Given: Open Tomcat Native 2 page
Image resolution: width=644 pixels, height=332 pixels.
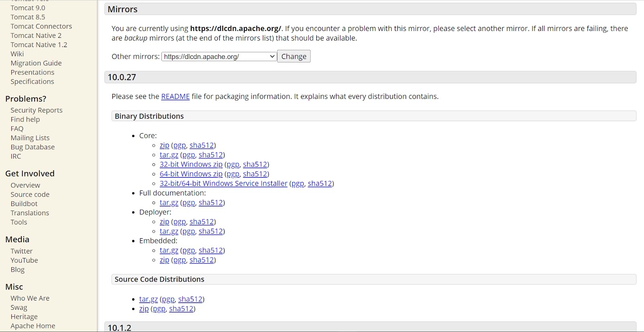Looking at the screenshot, I should point(36,35).
